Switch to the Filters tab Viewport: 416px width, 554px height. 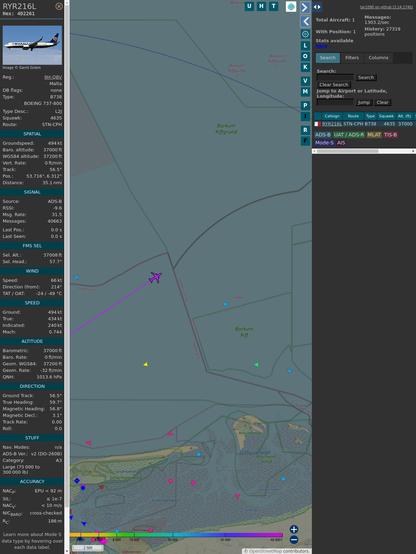[x=352, y=58]
